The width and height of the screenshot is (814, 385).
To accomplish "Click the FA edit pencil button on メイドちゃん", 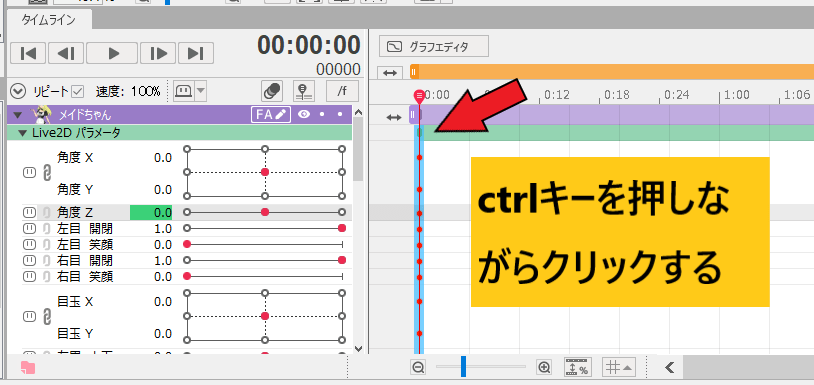I will pyautogui.click(x=270, y=115).
